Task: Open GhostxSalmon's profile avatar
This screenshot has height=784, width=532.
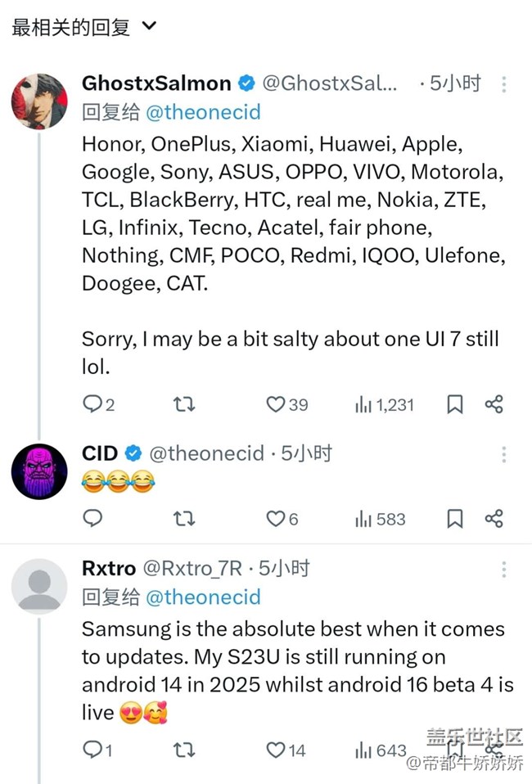Action: 39,101
